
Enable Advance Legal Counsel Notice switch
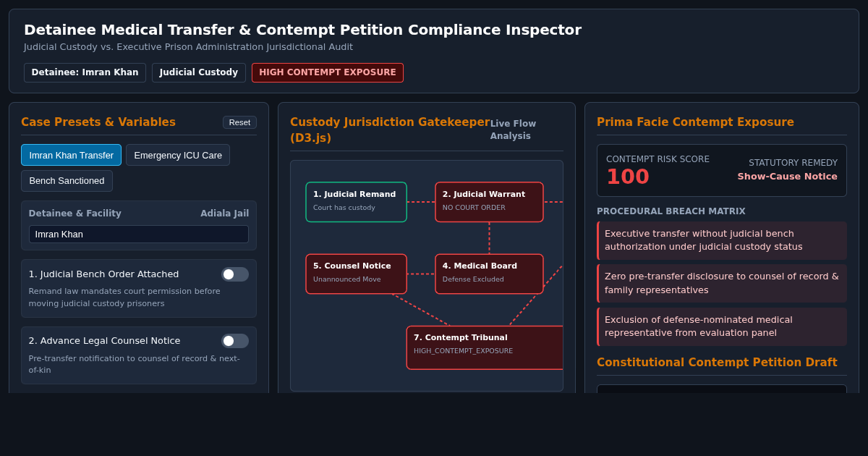point(235,341)
